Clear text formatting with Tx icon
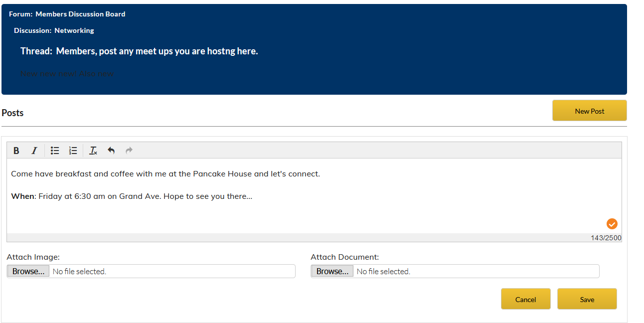644x323 pixels. pos(93,151)
